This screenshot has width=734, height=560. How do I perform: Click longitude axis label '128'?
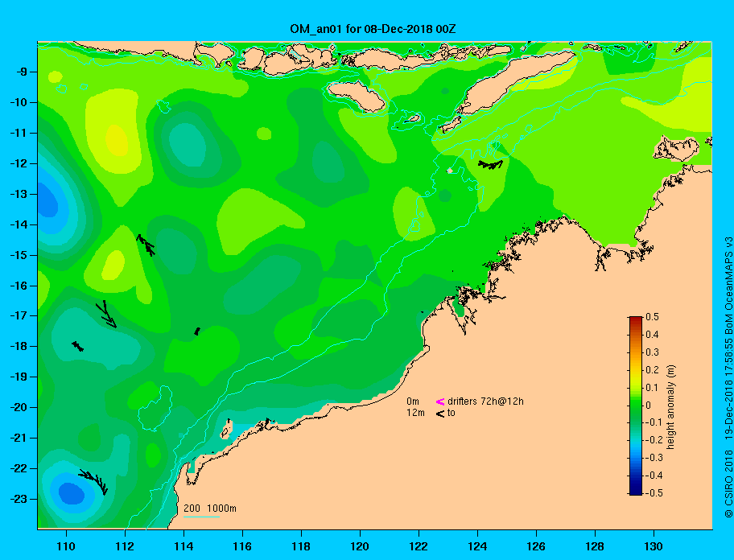[x=595, y=546]
